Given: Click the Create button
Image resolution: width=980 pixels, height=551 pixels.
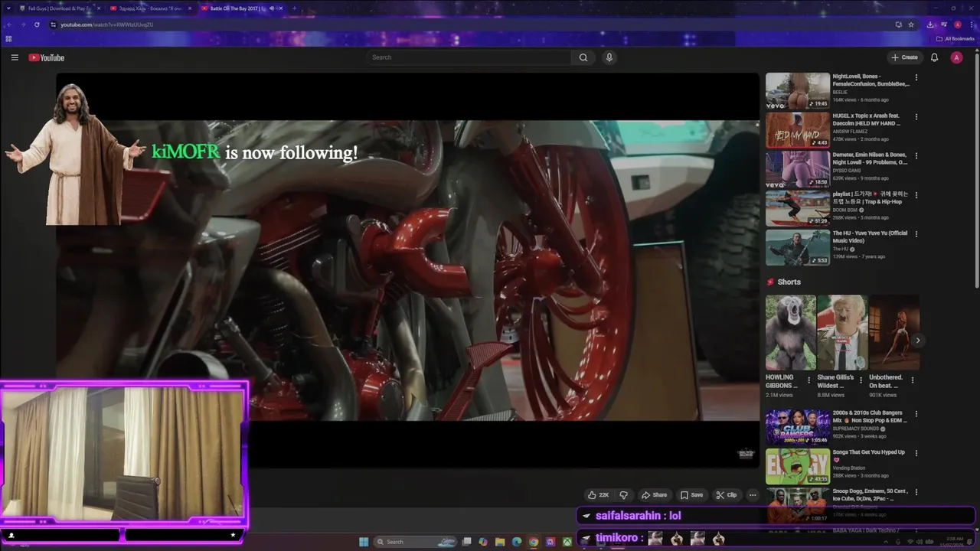Looking at the screenshot, I should tap(904, 57).
